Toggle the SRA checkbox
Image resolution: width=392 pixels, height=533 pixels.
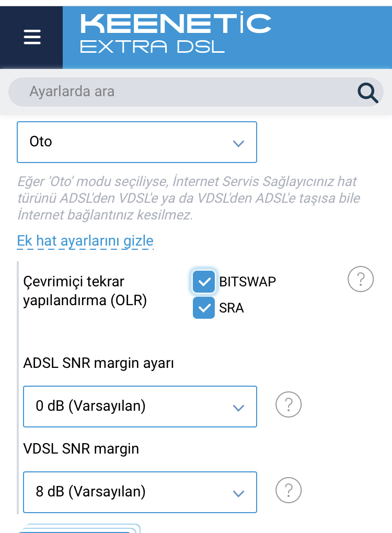pyautogui.click(x=204, y=308)
